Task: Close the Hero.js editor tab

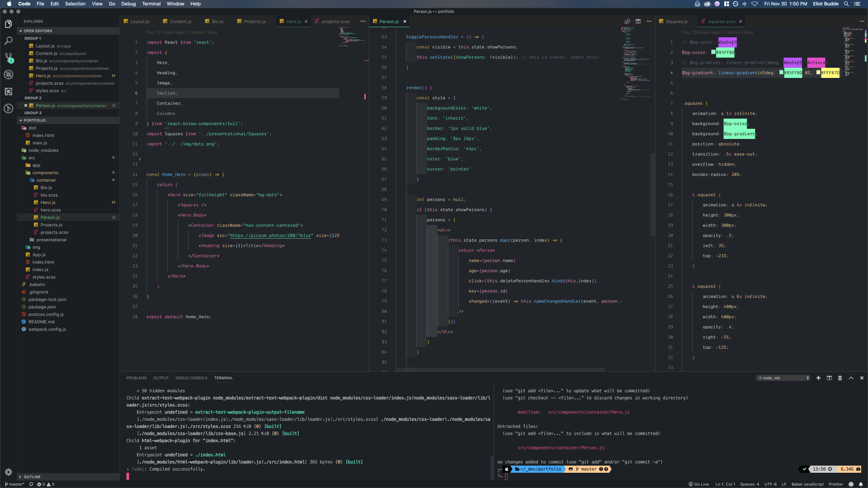Action: (x=306, y=22)
